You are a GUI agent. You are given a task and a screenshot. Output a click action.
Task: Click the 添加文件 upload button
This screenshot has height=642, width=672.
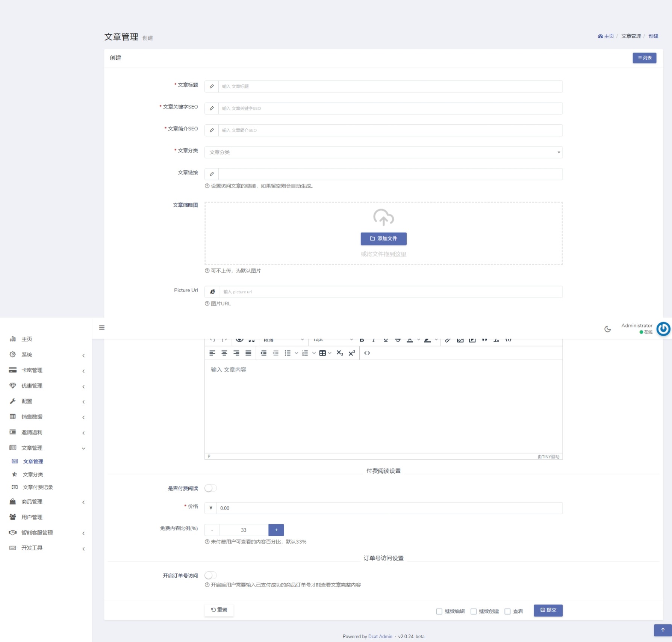click(x=383, y=239)
